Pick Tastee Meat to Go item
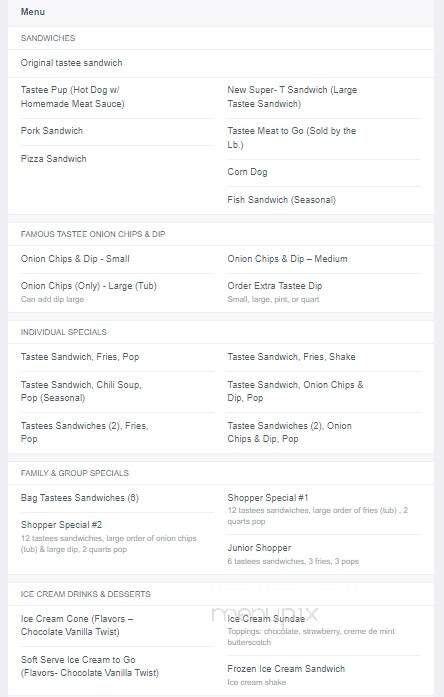The width and height of the screenshot is (444, 697). [292, 138]
